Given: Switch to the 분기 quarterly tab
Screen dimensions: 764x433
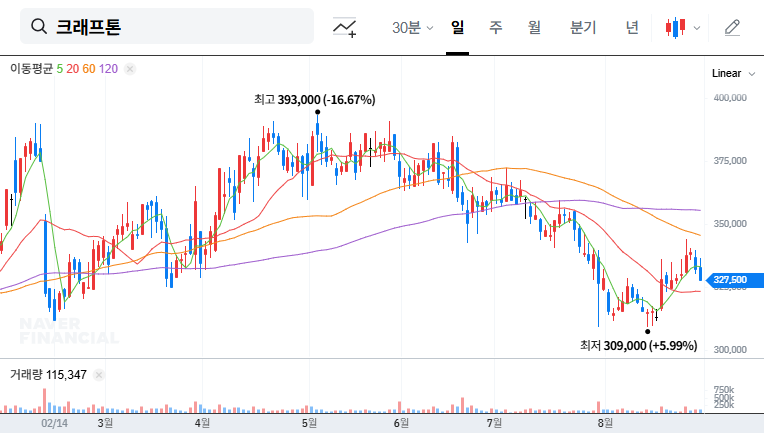Looking at the screenshot, I should 583,27.
